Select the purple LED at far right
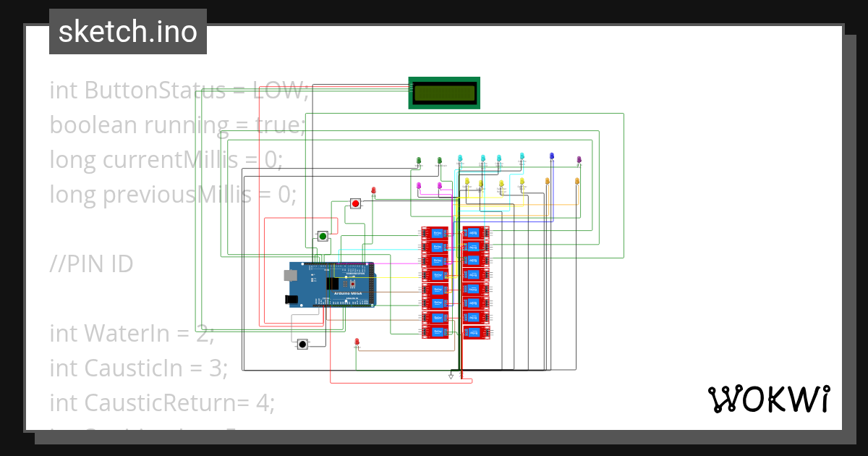Screen dimensions: 868x456 coord(579,159)
